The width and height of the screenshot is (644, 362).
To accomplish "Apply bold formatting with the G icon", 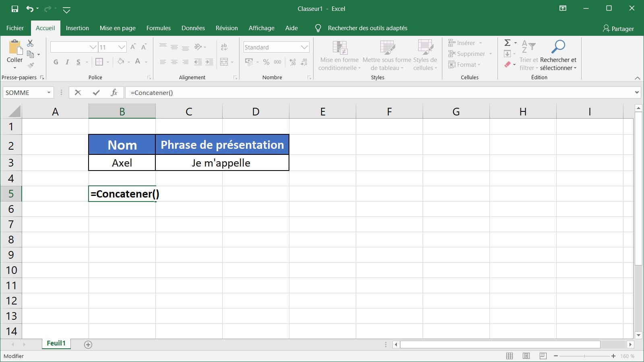I will click(x=56, y=62).
